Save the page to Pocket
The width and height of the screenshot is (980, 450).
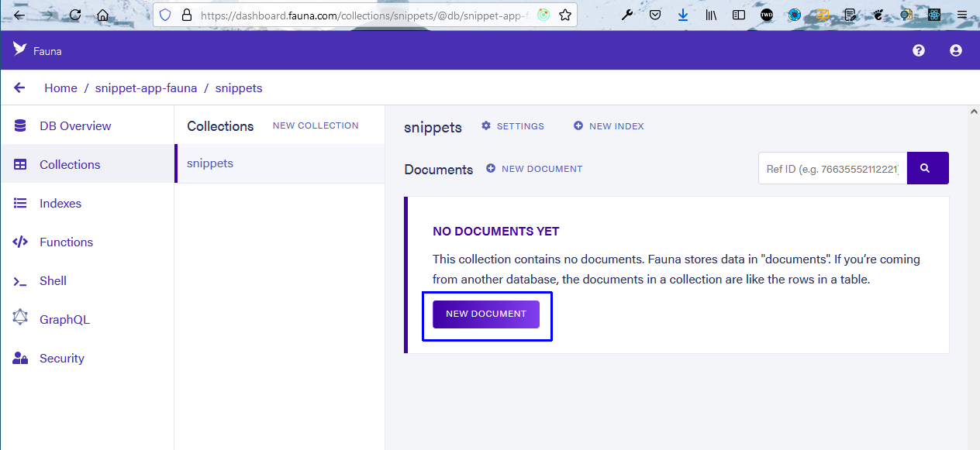tap(655, 15)
